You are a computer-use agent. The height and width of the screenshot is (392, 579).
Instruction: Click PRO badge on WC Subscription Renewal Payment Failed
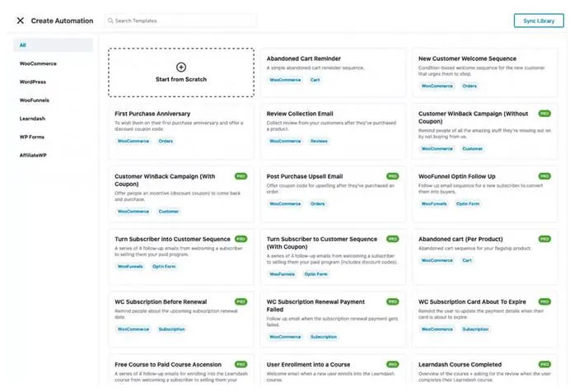(x=393, y=302)
